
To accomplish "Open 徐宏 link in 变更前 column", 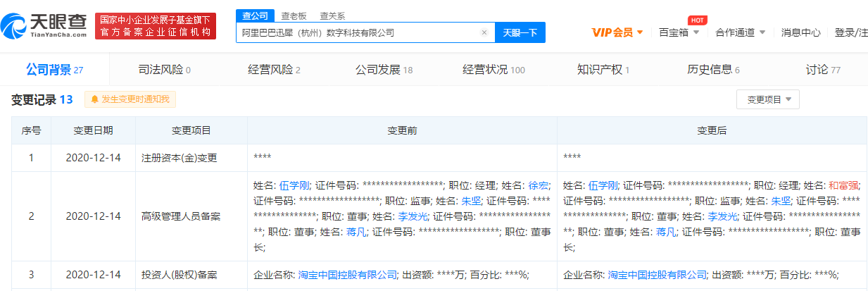I will [539, 186].
